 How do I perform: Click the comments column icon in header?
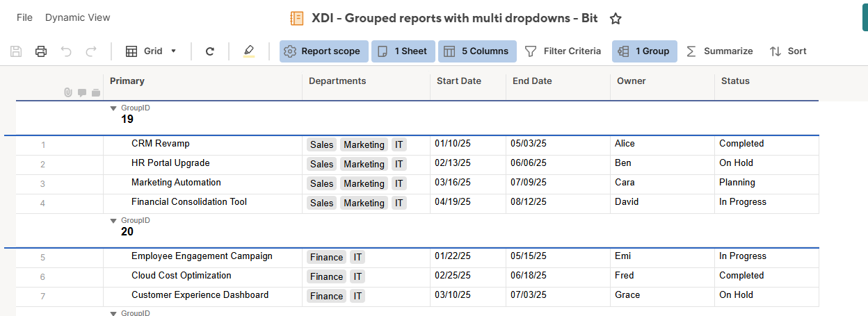pos(82,92)
